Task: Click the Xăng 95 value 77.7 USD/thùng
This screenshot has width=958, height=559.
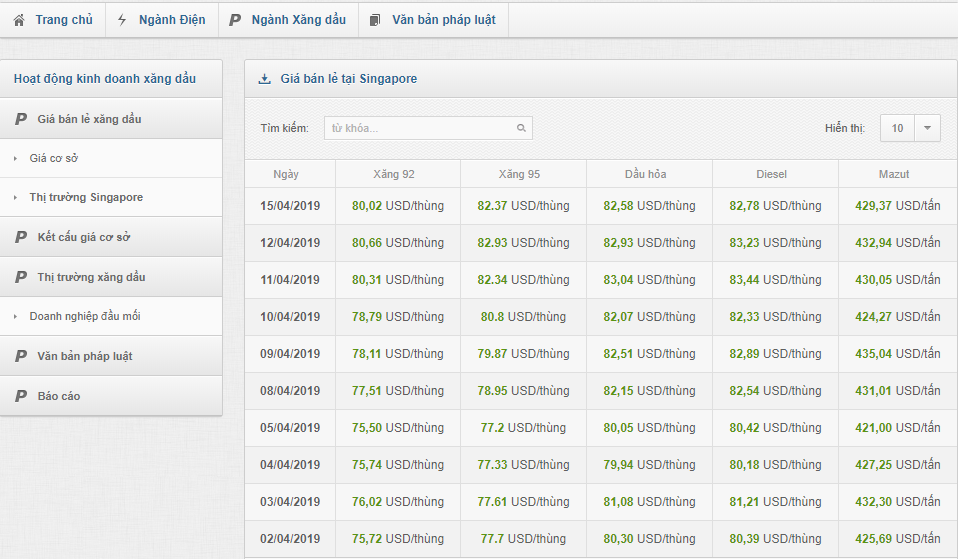Action: (x=524, y=539)
